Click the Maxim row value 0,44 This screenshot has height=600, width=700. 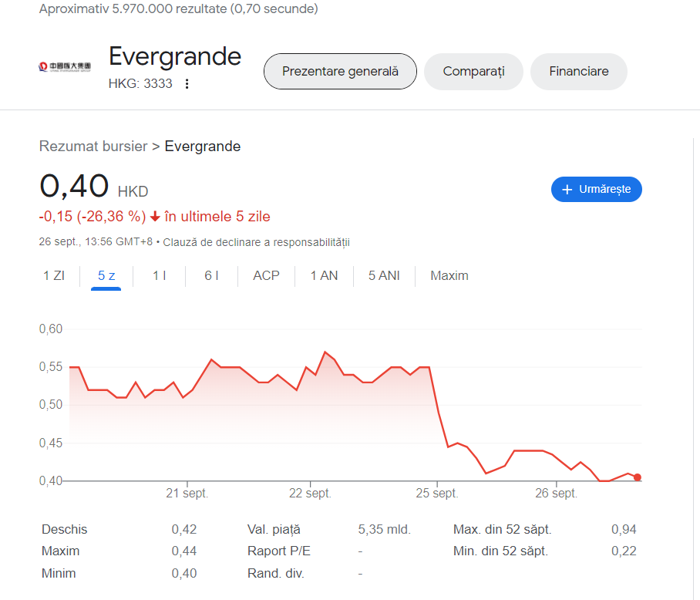[x=184, y=551]
